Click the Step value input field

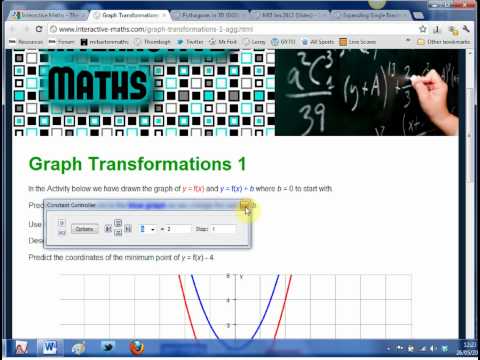click(x=223, y=229)
